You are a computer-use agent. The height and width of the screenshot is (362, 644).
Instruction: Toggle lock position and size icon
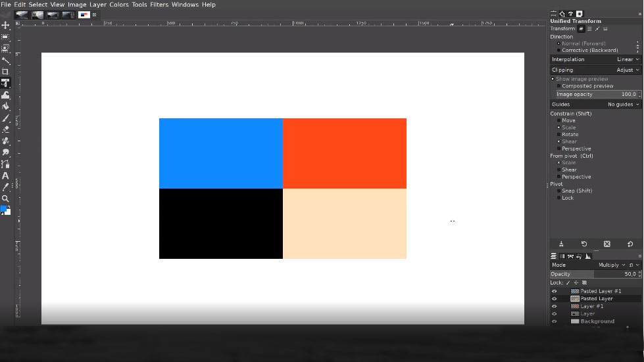(576, 283)
